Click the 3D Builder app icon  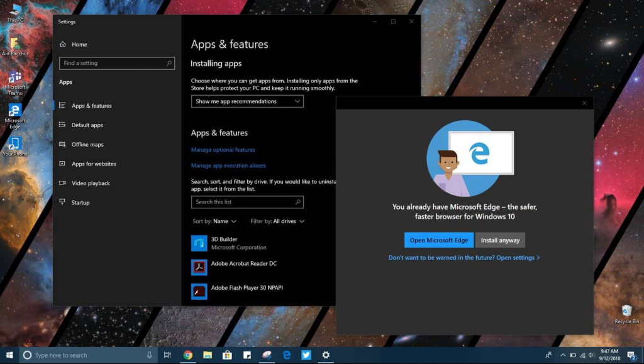(199, 243)
